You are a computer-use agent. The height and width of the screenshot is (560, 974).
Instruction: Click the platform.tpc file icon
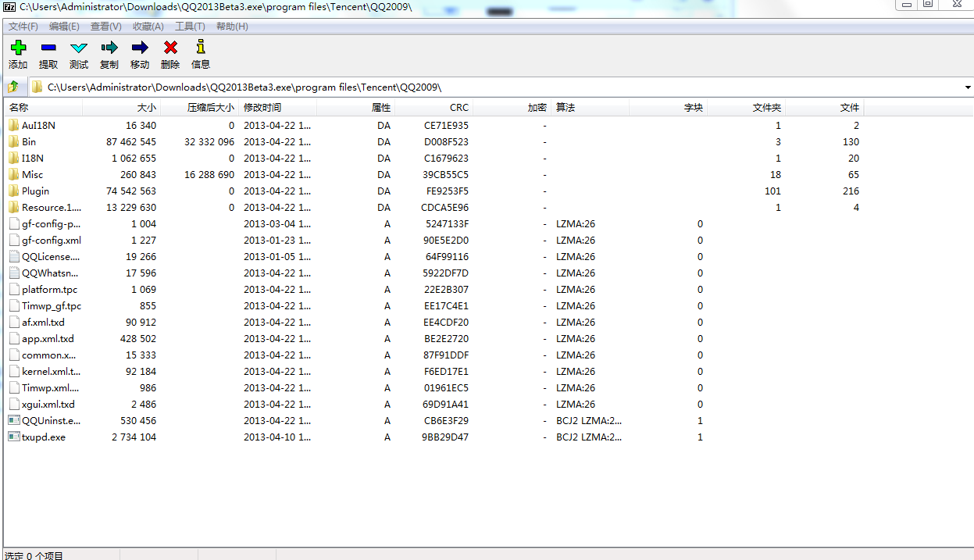coord(14,289)
